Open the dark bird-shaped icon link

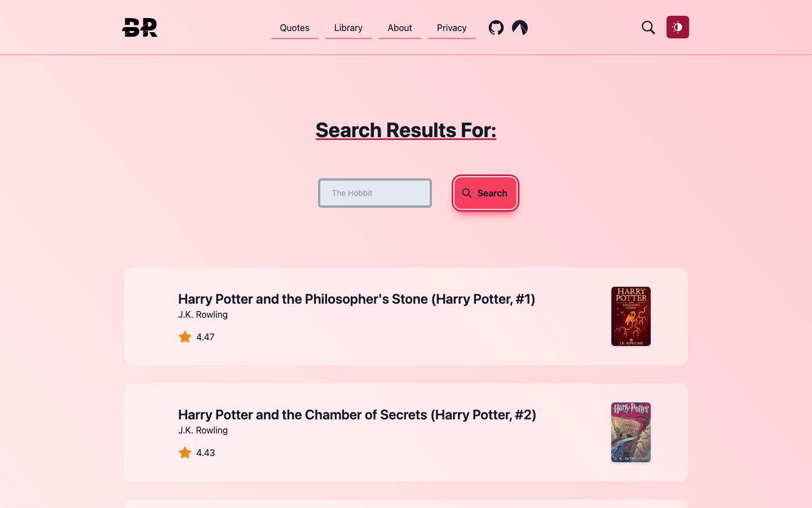click(520, 27)
